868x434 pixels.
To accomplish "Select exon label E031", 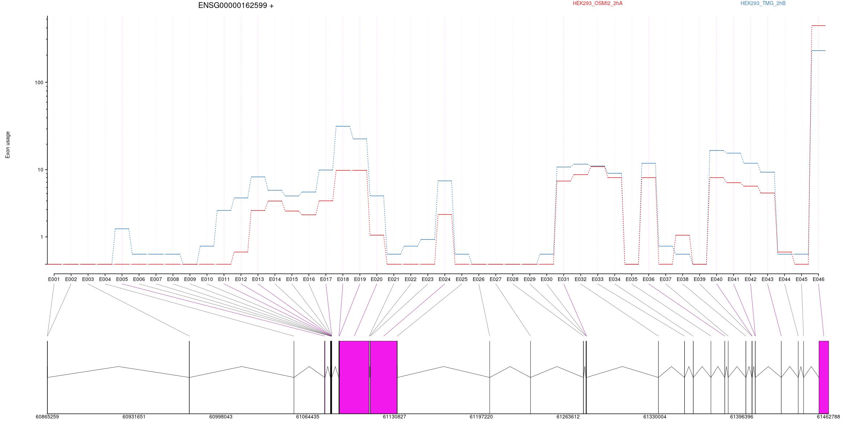I will tap(563, 279).
